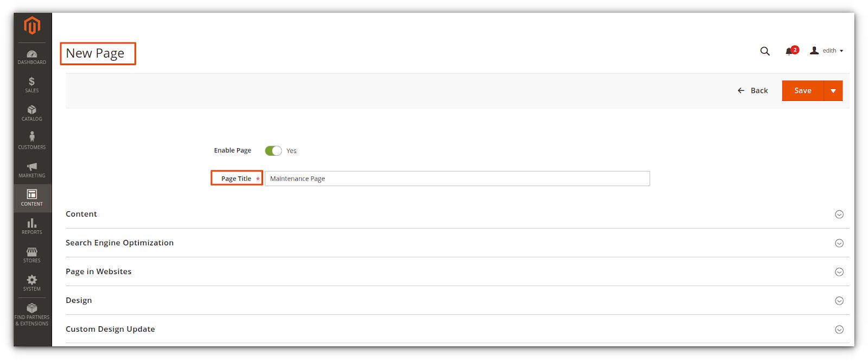Viewport: 868px width, 361px height.
Task: Toggle the Enable Page switch
Action: [x=273, y=151]
